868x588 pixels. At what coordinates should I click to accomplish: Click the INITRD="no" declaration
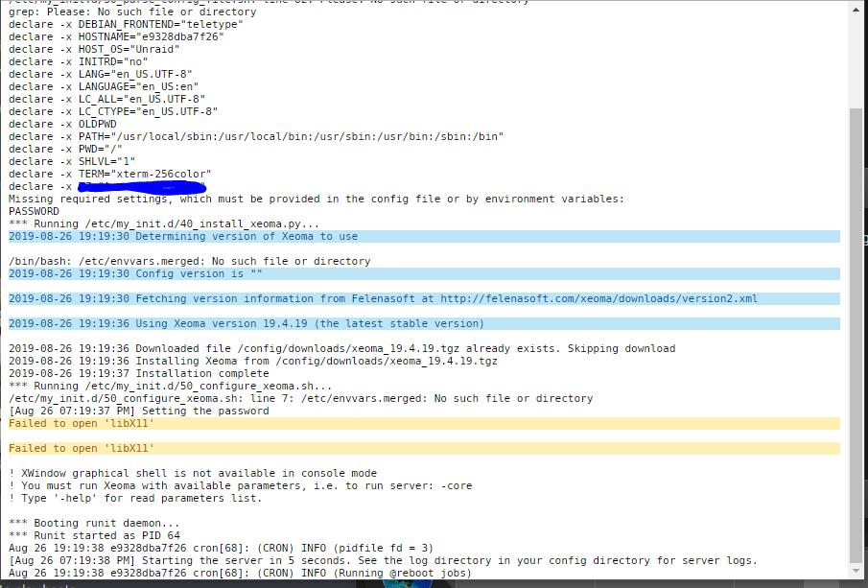(78, 61)
